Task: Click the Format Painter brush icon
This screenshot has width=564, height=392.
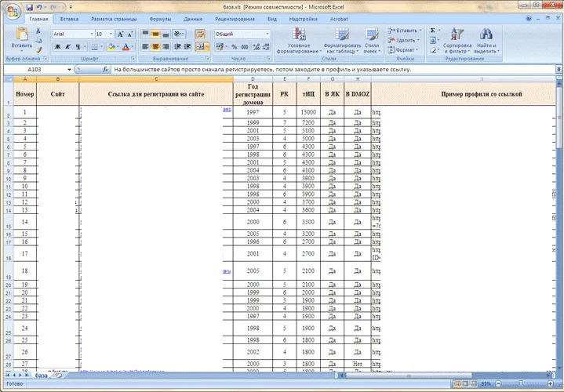Action: tap(38, 49)
